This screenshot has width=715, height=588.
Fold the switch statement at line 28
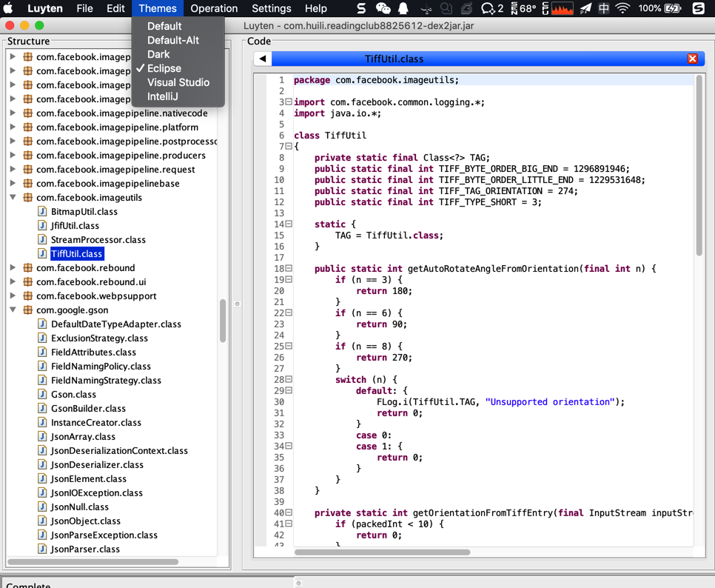click(x=289, y=379)
